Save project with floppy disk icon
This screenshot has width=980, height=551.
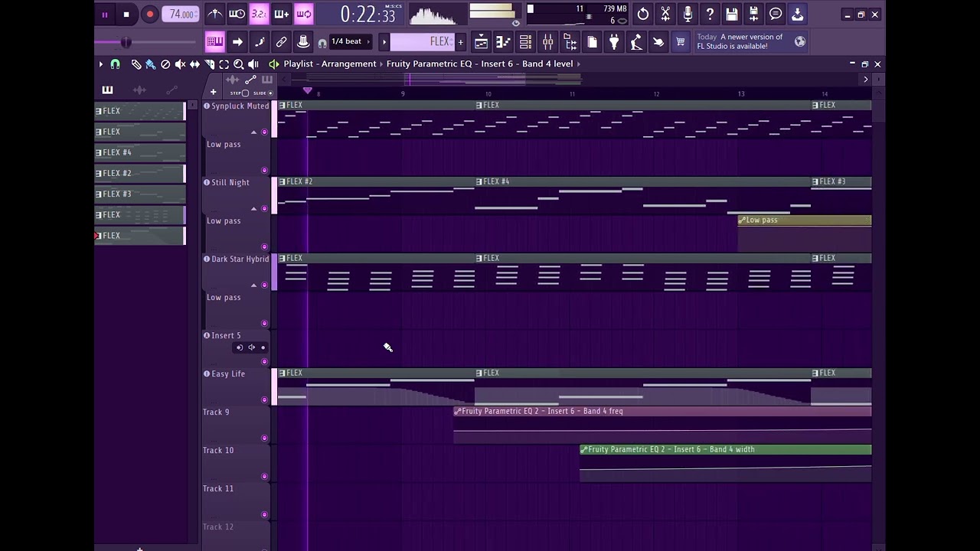tap(732, 14)
